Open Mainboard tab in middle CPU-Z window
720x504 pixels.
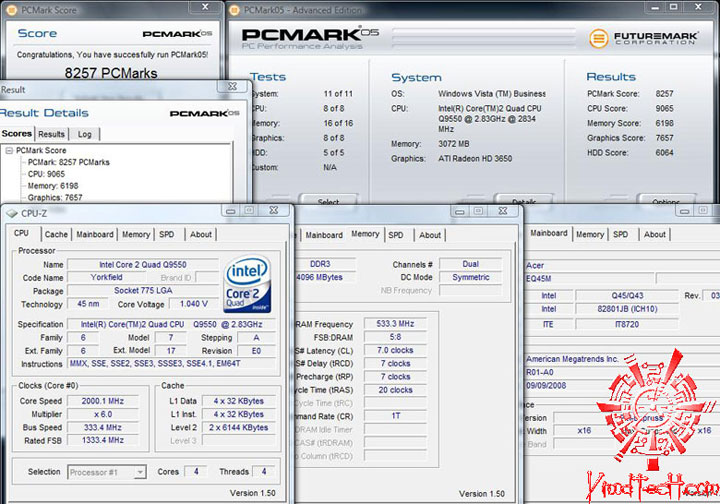click(x=324, y=235)
